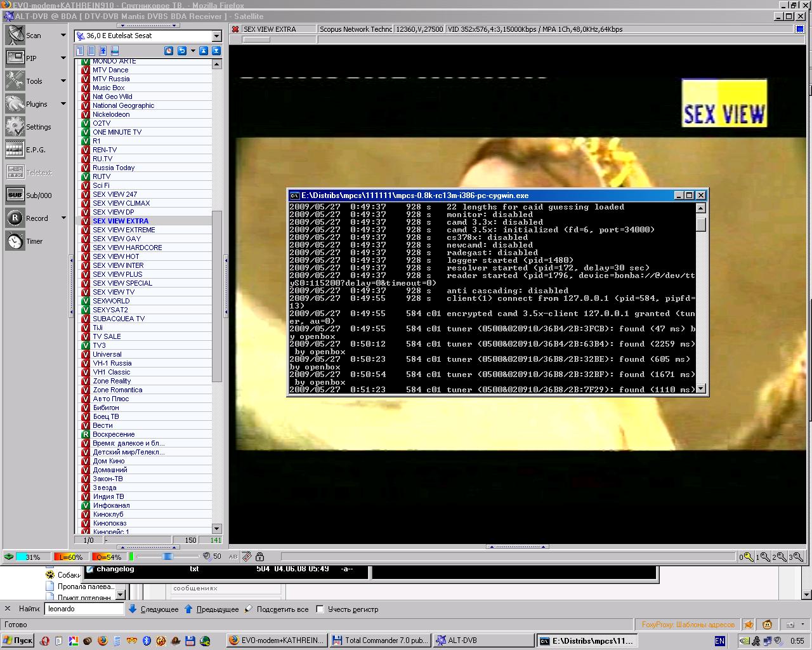Open the Пуск Start menu
The image size is (812, 650).
pyautogui.click(x=18, y=640)
